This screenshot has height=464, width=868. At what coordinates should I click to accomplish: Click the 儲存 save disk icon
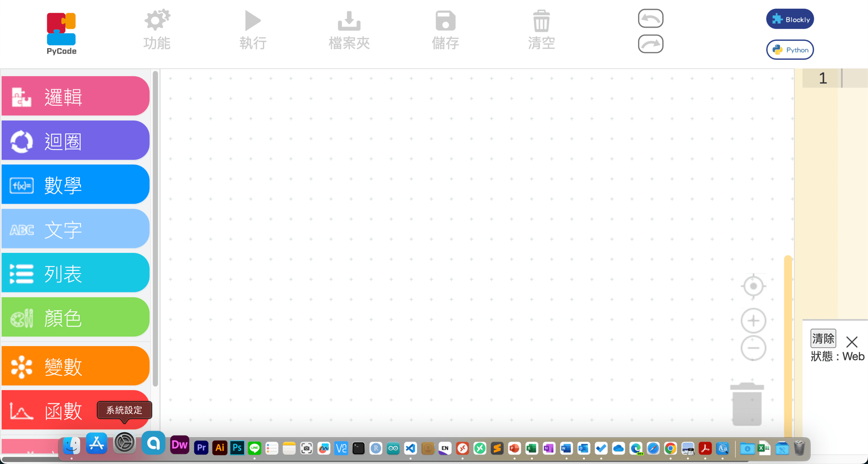pos(445,21)
